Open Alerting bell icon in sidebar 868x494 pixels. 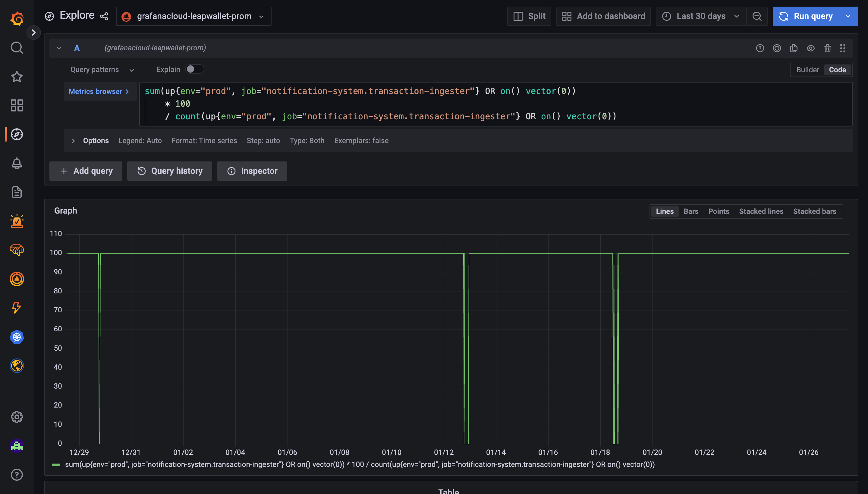[17, 164]
